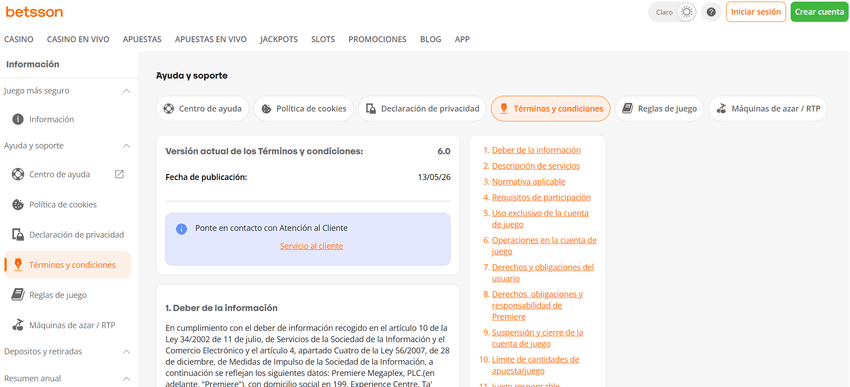Viewport: 850px width, 387px height.
Task: Click the betsson logo
Action: click(x=34, y=12)
